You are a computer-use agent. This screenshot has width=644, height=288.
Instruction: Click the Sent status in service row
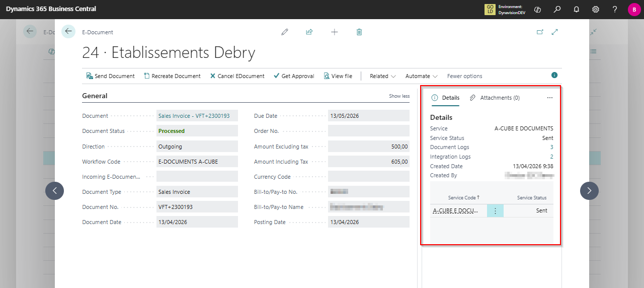[x=541, y=211]
